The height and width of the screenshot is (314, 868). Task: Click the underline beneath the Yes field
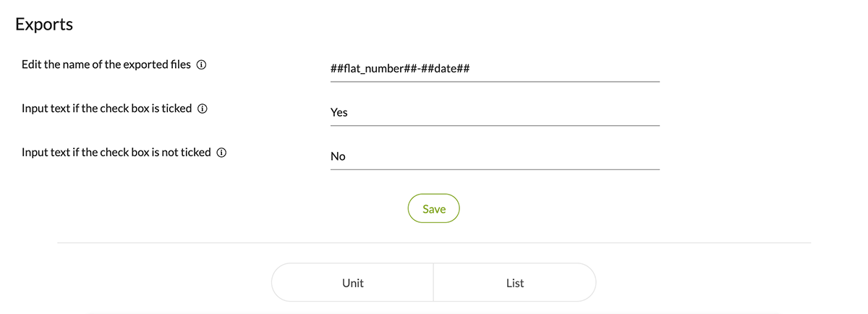(x=495, y=126)
